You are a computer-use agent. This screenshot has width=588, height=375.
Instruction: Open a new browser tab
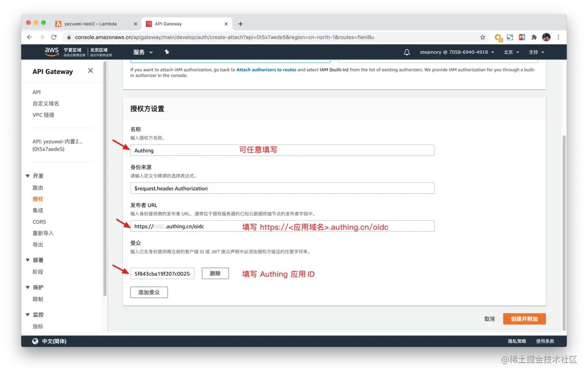(240, 24)
